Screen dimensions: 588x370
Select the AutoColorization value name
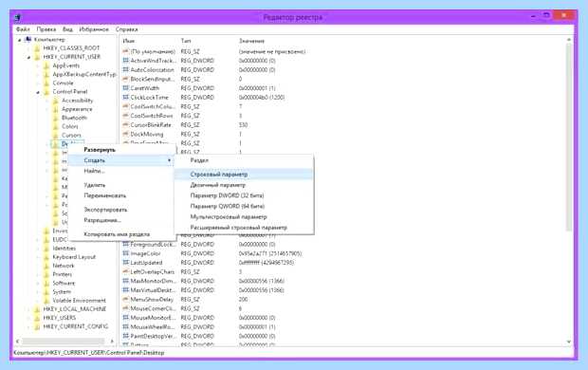click(153, 70)
